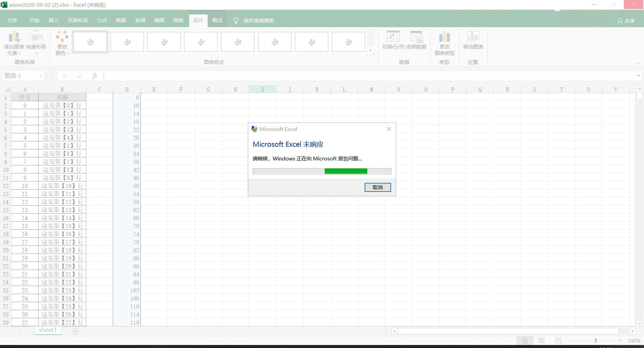Viewport: 644px width, 348px height.
Task: Switch to the 插入 tab
Action: (x=53, y=20)
